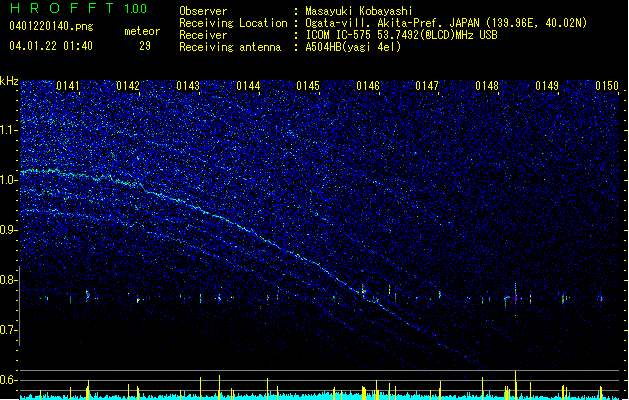Click the time marker 0144

click(248, 86)
